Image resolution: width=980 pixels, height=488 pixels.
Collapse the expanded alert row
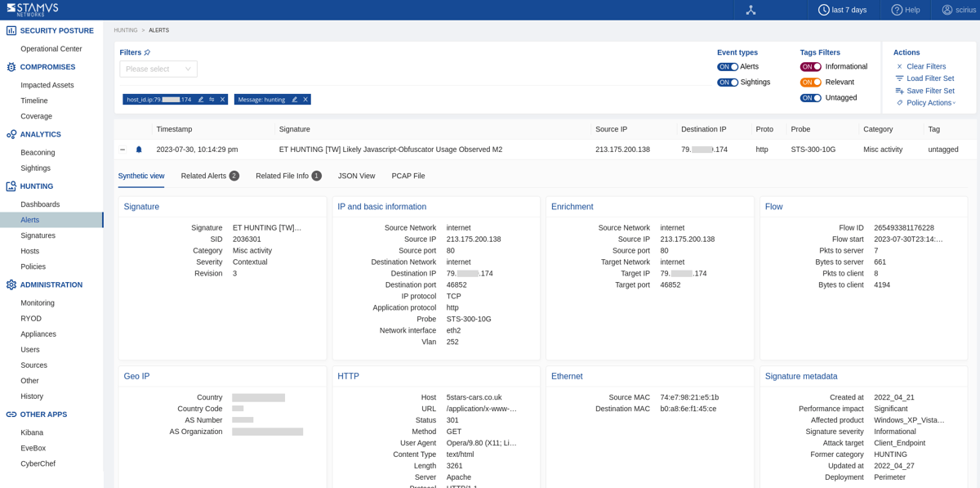122,150
